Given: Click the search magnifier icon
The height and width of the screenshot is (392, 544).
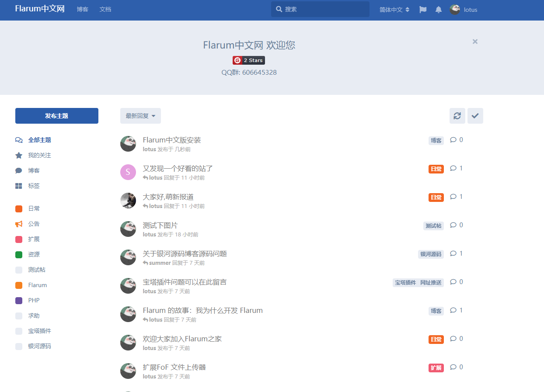Looking at the screenshot, I should 279,9.
